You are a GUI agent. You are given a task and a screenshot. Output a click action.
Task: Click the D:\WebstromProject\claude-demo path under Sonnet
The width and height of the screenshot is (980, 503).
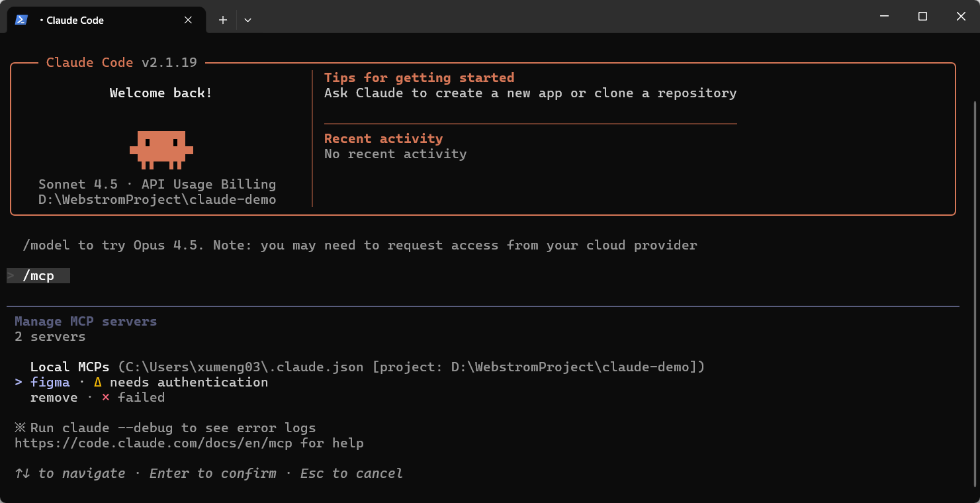tap(157, 199)
